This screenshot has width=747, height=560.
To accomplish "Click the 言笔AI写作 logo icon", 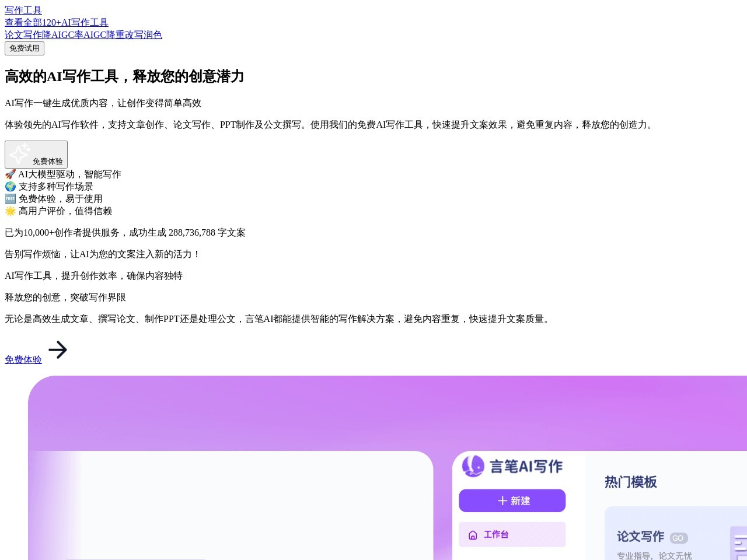I will point(473,466).
